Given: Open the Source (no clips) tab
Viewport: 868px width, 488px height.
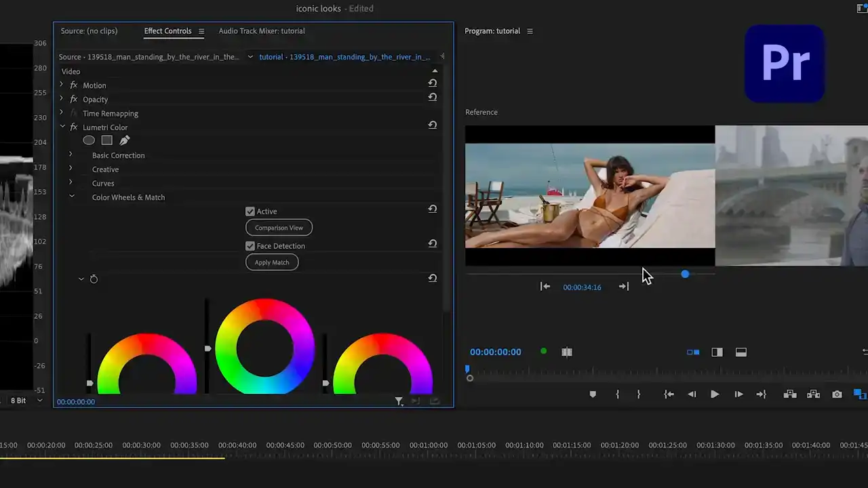Looking at the screenshot, I should coord(89,31).
